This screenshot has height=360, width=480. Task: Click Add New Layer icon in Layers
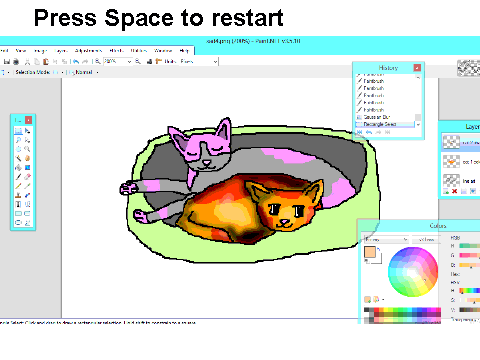tap(446, 191)
